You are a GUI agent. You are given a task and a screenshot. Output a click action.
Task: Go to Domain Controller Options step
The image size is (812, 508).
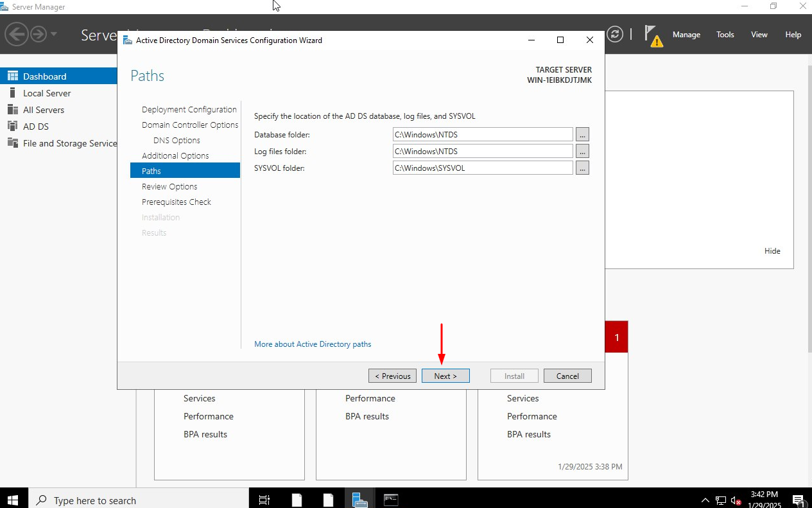190,125
